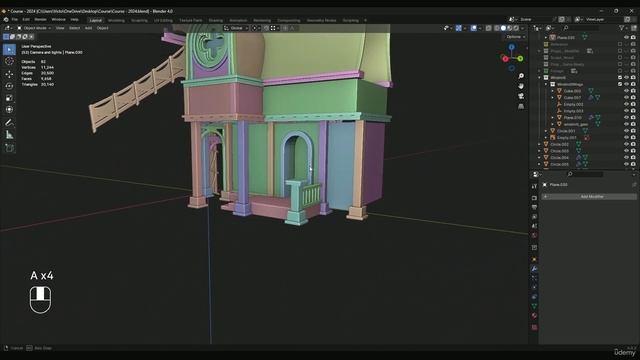This screenshot has width=640, height=360.
Task: Choose the Rotate tool
Action: coord(9,86)
